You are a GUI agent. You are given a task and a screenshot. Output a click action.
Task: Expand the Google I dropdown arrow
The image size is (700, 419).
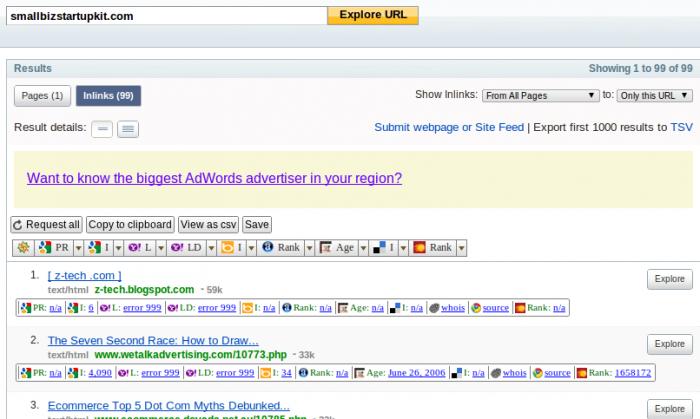[119, 248]
